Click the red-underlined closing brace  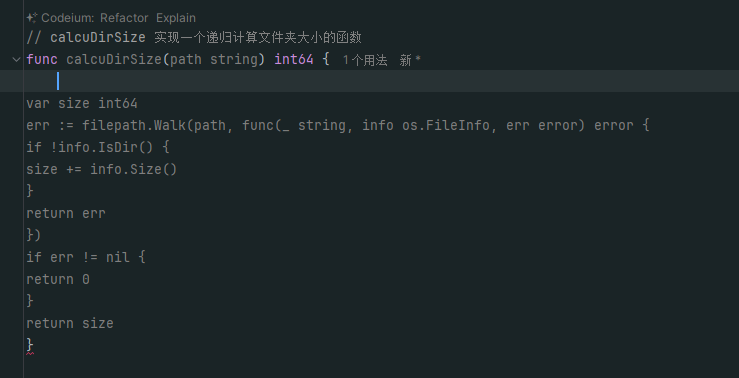[30, 345]
